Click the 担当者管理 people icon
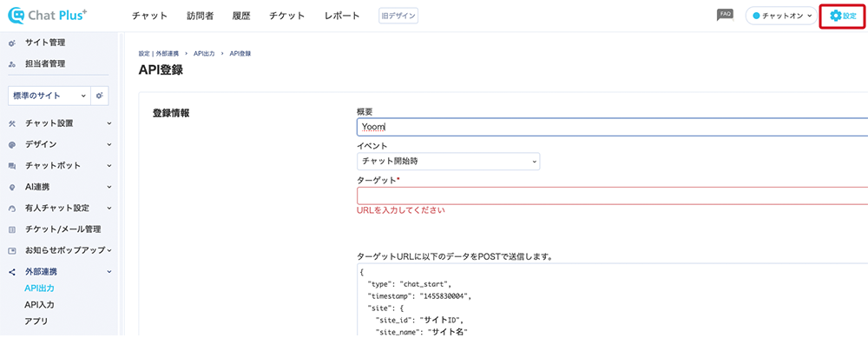This screenshot has width=868, height=338. click(x=12, y=64)
